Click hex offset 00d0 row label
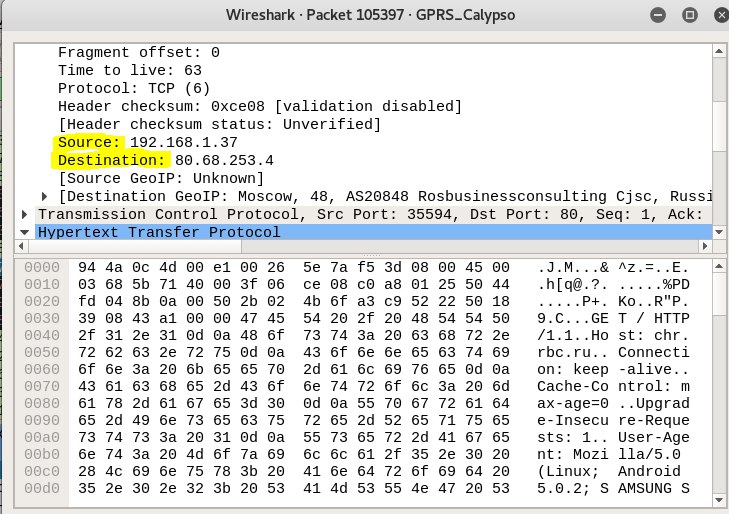 (42, 488)
